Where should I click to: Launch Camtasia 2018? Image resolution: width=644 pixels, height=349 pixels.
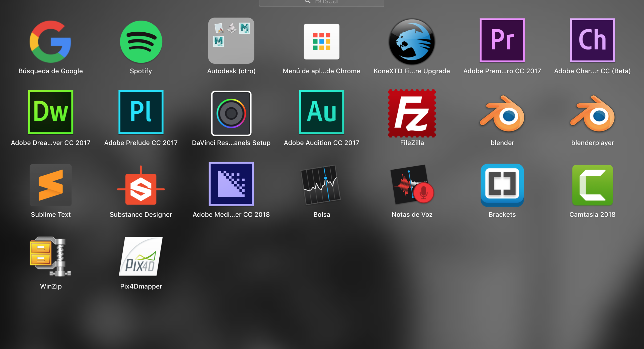(592, 185)
